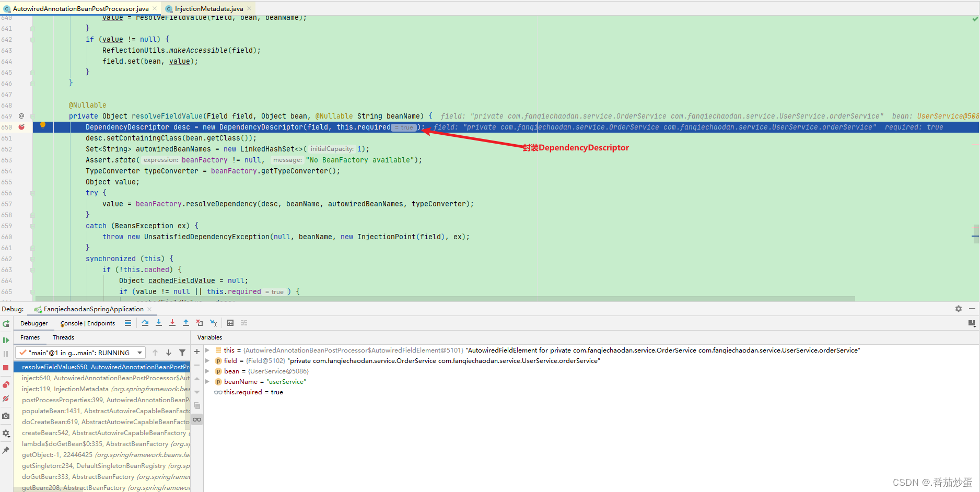The image size is (980, 492).
Task: Add a new watch with plus icon
Action: coord(197,352)
